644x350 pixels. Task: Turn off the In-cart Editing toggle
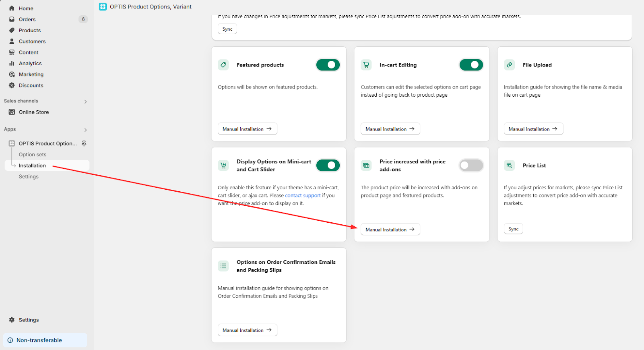click(471, 65)
